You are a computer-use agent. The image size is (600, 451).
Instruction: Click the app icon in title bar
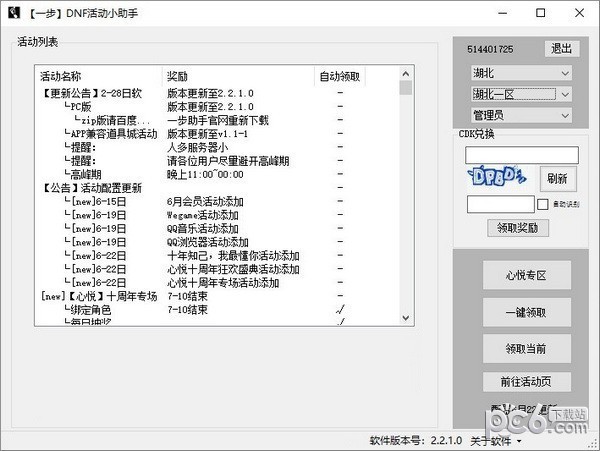tap(14, 13)
